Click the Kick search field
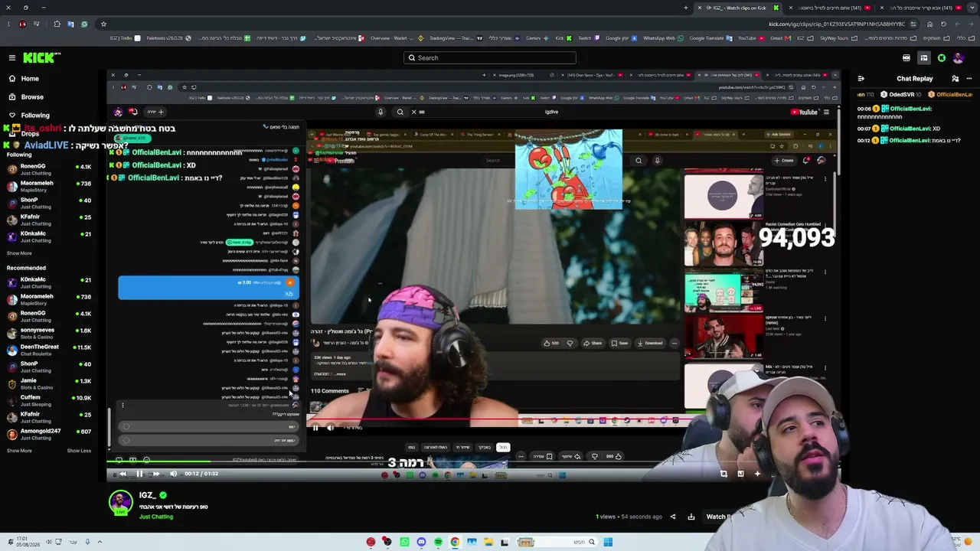The width and height of the screenshot is (980, 551). point(490,57)
